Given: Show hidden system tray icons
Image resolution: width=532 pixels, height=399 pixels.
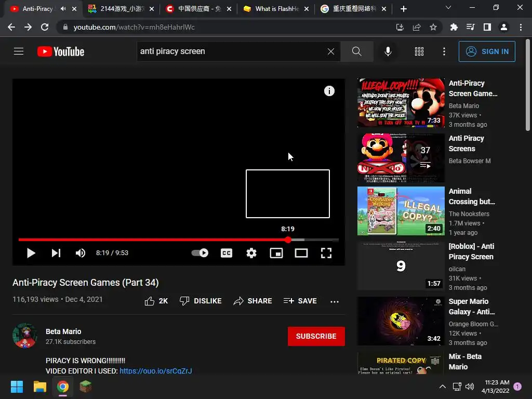Looking at the screenshot, I should pos(443,387).
